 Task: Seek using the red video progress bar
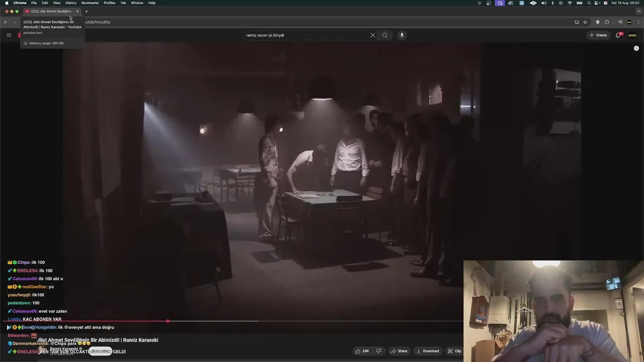click(86, 321)
